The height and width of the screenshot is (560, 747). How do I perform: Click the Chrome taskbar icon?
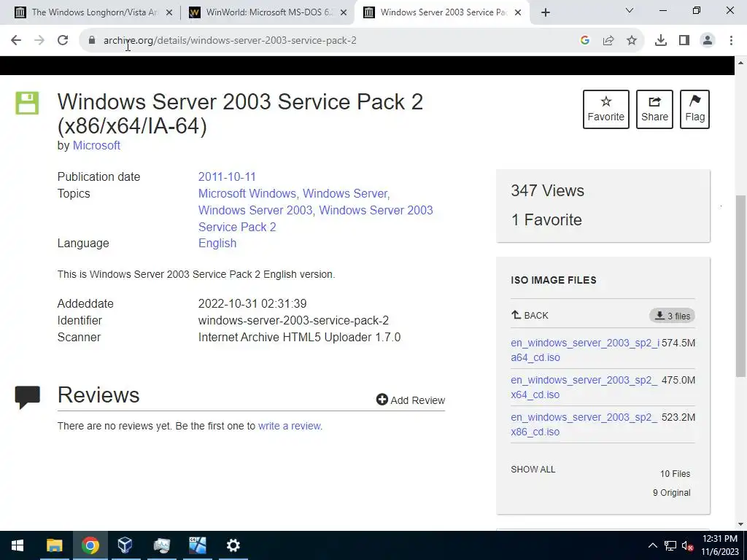point(90,545)
